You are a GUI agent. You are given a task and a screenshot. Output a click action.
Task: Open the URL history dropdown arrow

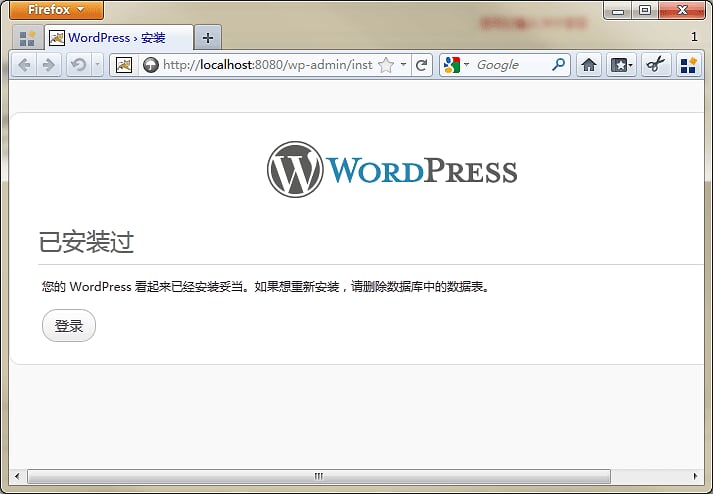pos(403,65)
